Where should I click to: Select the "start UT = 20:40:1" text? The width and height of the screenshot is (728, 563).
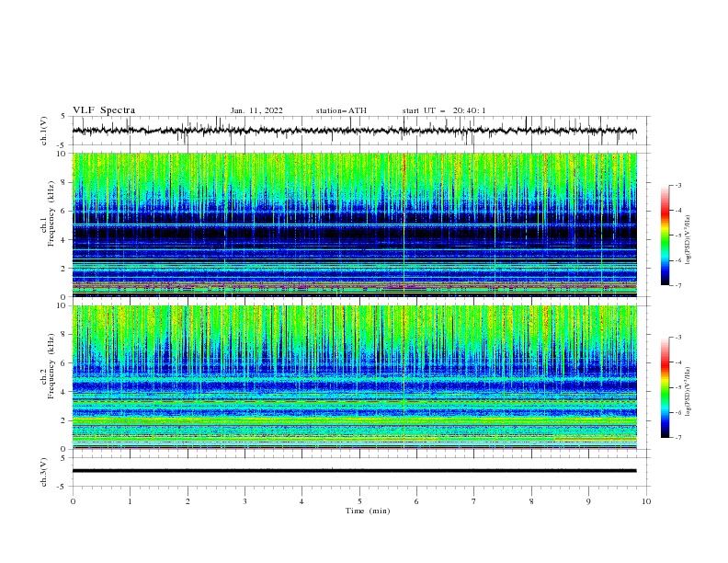click(x=444, y=110)
